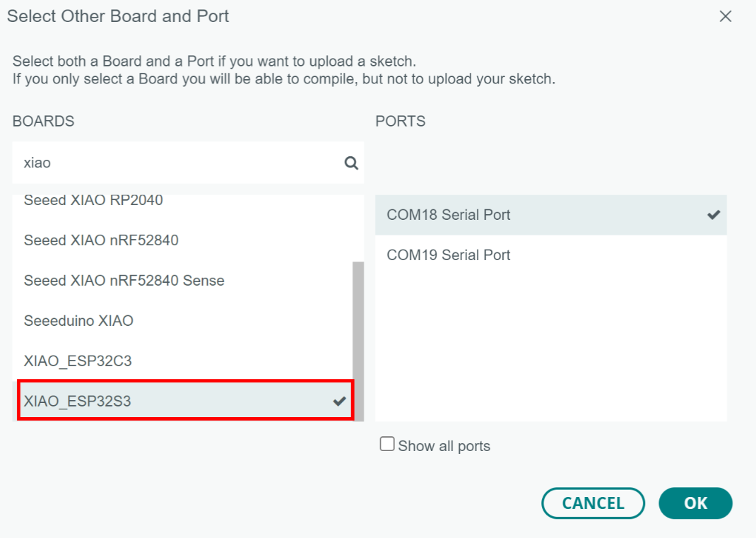Select the highlighted XIAO_ESP32S3 board
The height and width of the screenshot is (538, 756).
[x=78, y=402]
